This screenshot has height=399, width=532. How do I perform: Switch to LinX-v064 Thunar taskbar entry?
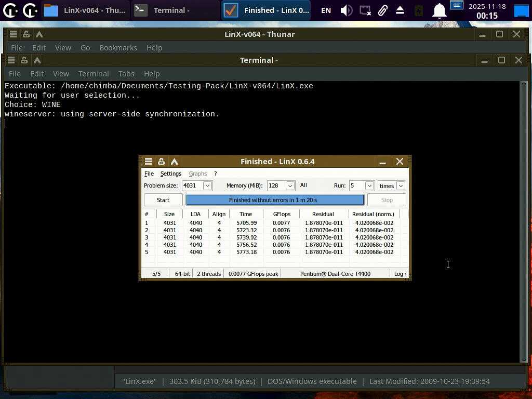click(85, 10)
